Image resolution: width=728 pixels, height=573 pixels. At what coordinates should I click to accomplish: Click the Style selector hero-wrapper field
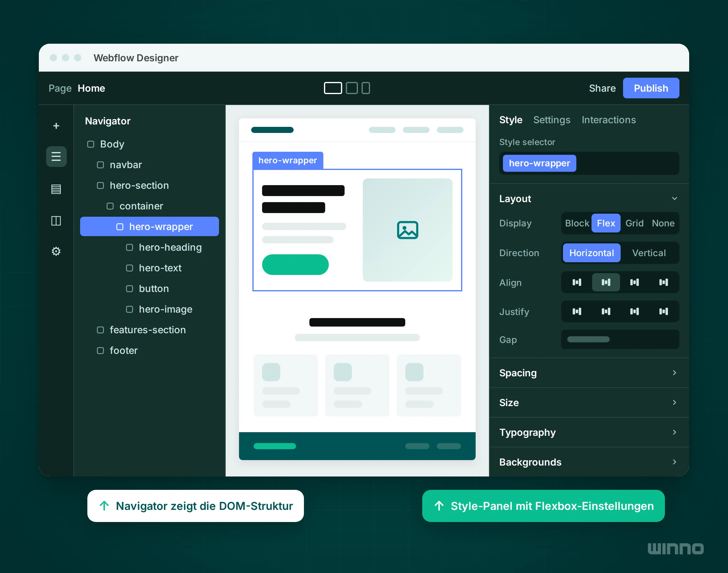(589, 163)
